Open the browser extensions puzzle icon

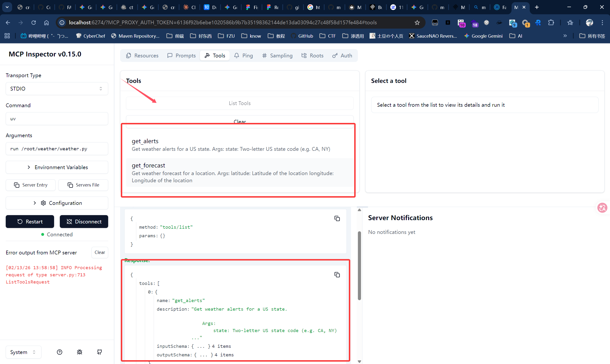click(551, 23)
